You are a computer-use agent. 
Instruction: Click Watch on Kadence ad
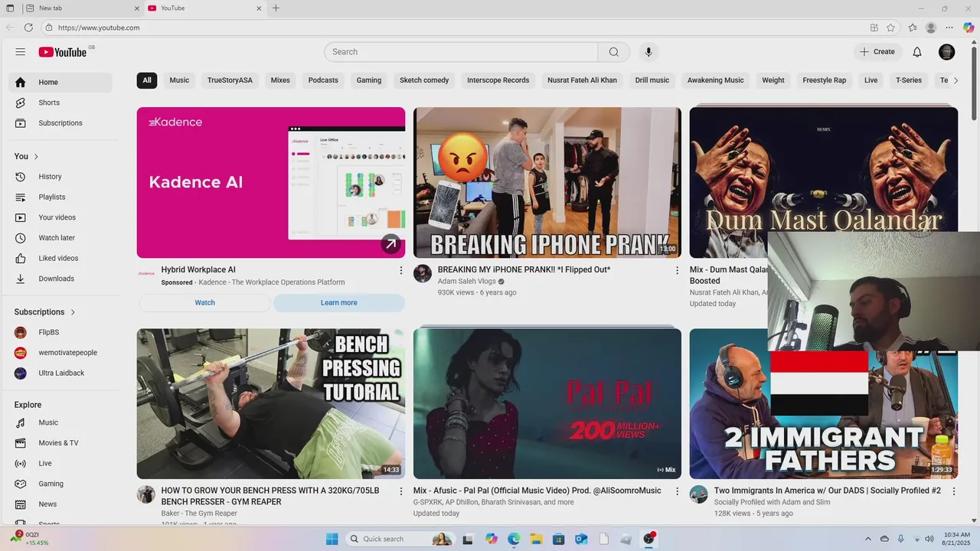point(204,303)
